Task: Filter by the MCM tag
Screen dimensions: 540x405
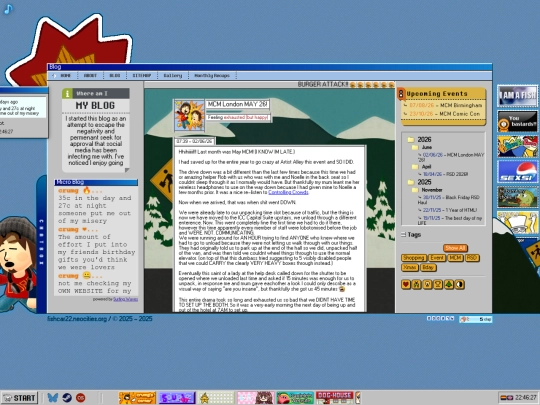Action: click(x=455, y=258)
